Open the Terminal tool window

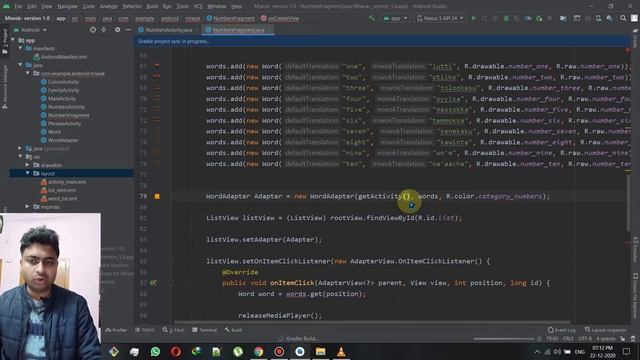pos(204,330)
